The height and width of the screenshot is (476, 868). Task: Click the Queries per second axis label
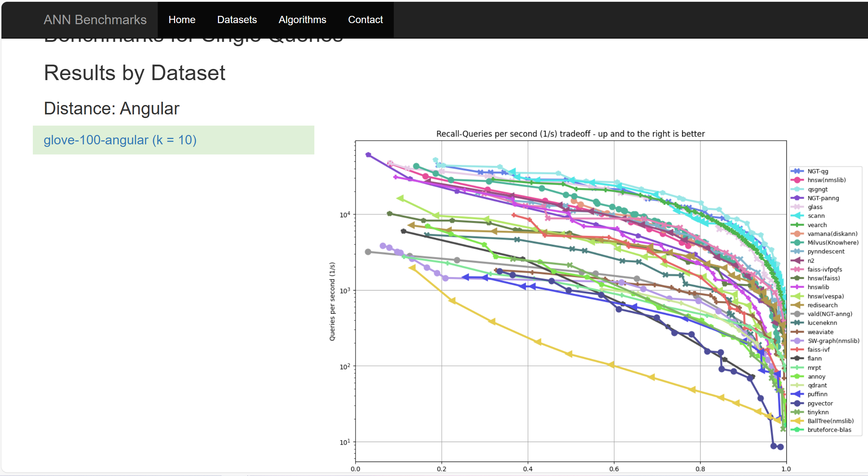332,301
